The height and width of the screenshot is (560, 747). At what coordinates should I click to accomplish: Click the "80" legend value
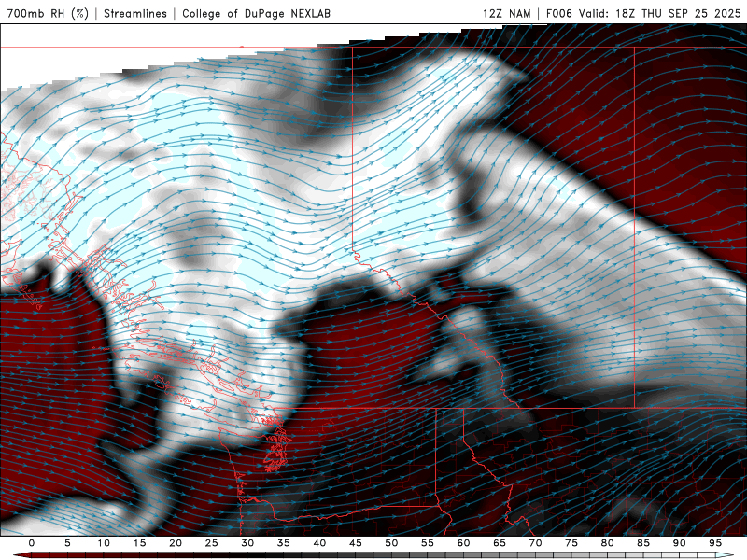click(x=607, y=543)
